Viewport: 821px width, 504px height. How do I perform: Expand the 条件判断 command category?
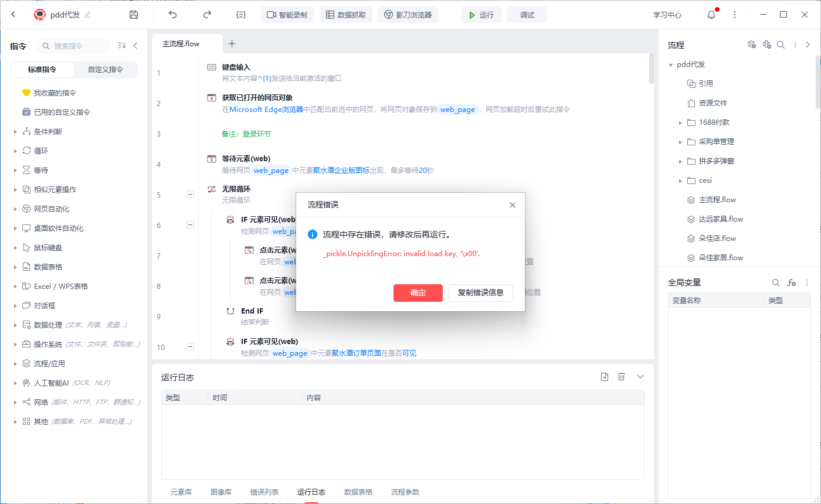click(15, 132)
